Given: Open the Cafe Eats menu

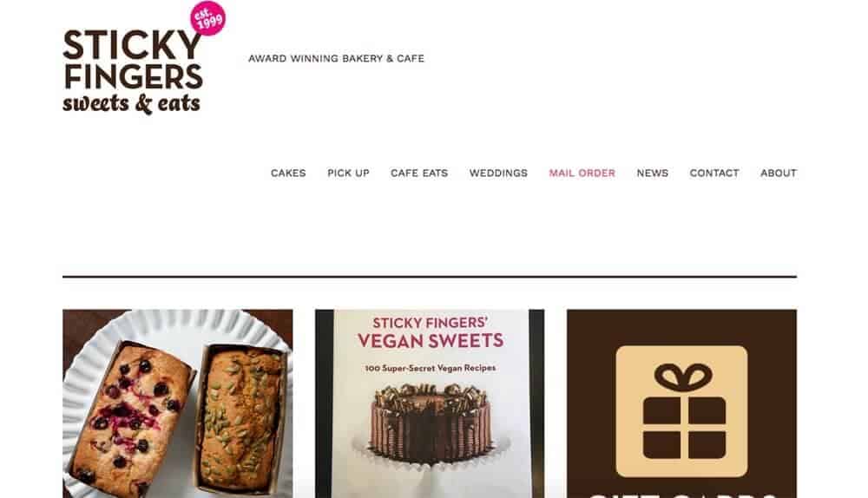Looking at the screenshot, I should pyautogui.click(x=419, y=174).
